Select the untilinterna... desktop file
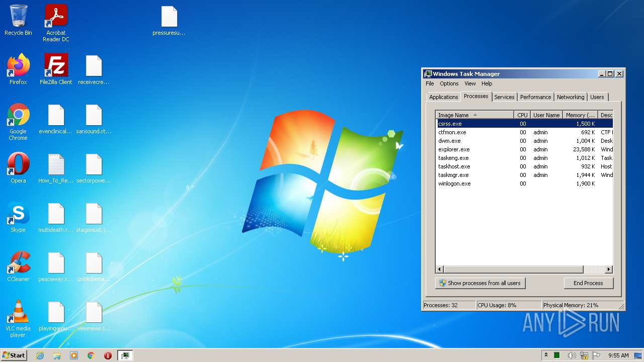This screenshot has height=362, width=644. coord(94,266)
